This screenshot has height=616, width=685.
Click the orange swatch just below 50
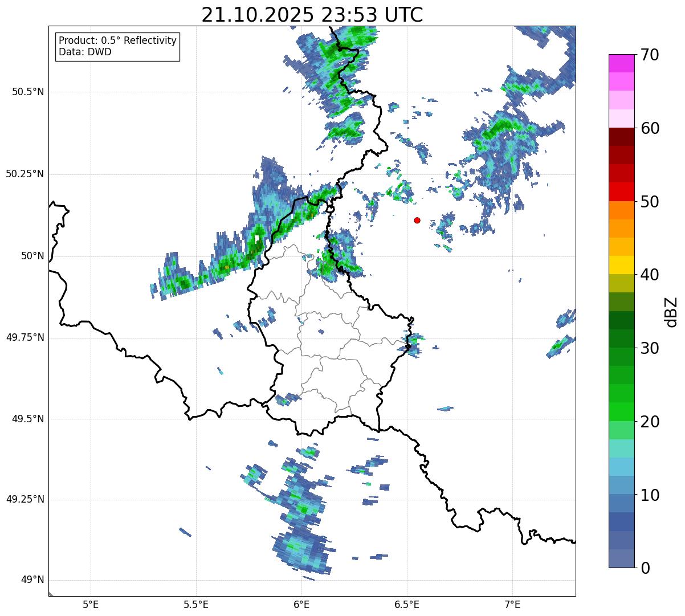coord(621,210)
